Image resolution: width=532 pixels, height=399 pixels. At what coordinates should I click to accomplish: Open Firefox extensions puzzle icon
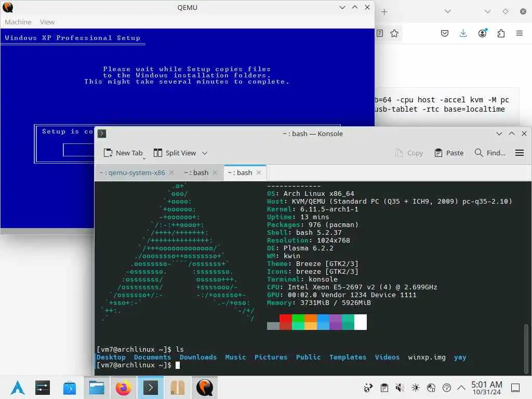click(501, 33)
